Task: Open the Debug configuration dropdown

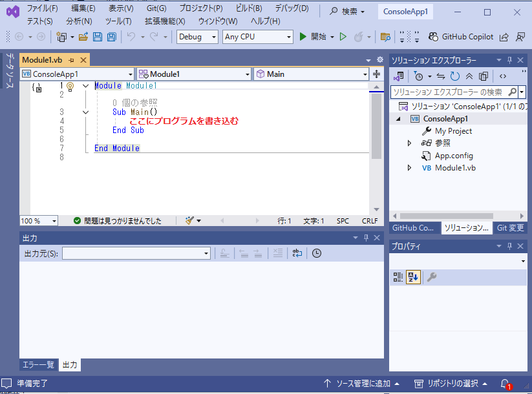Action: pyautogui.click(x=197, y=37)
